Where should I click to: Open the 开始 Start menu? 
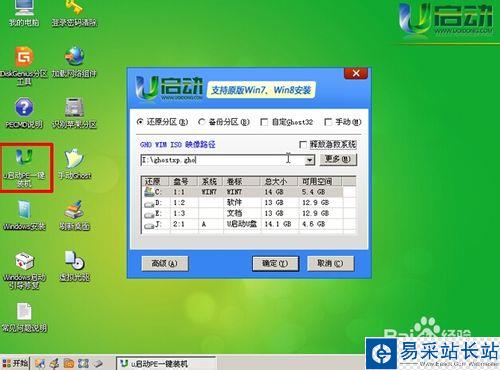(15, 363)
